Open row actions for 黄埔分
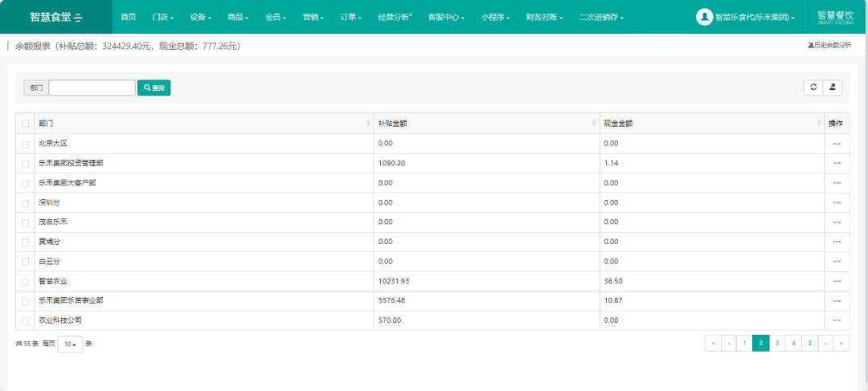This screenshot has width=868, height=391. tap(837, 242)
